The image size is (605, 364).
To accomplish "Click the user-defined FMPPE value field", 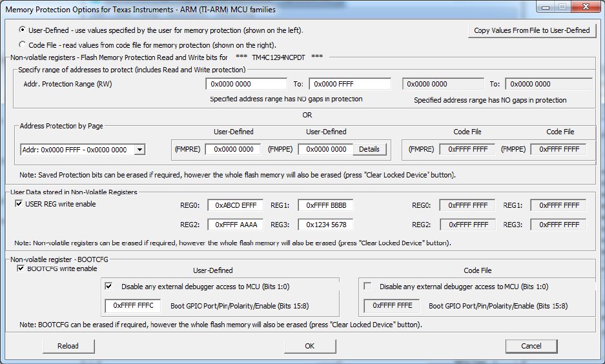I will coord(325,149).
